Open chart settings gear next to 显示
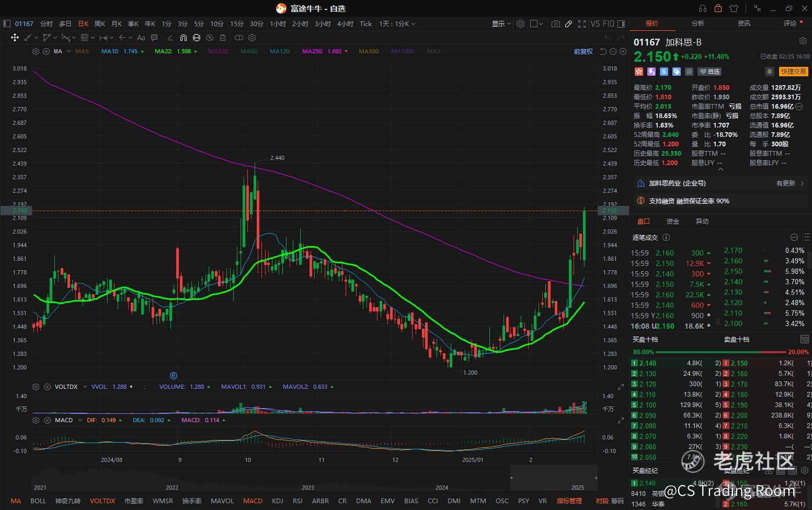The height and width of the screenshot is (510, 812). coord(520,24)
